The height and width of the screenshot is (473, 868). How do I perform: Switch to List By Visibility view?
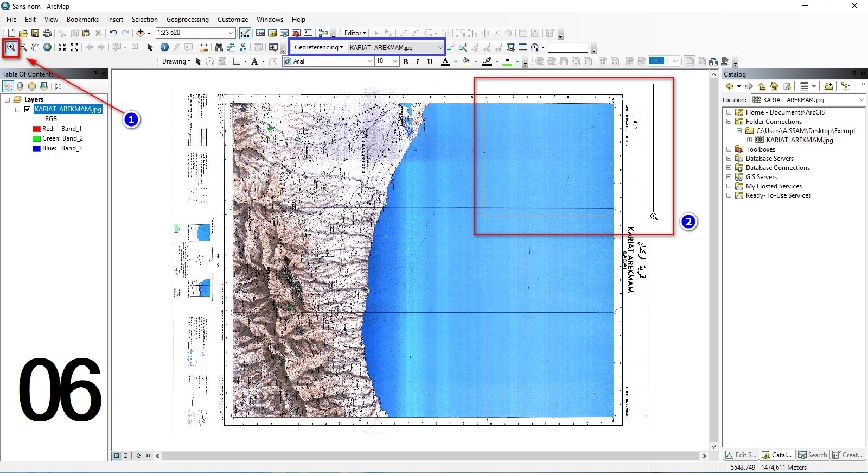pos(32,86)
